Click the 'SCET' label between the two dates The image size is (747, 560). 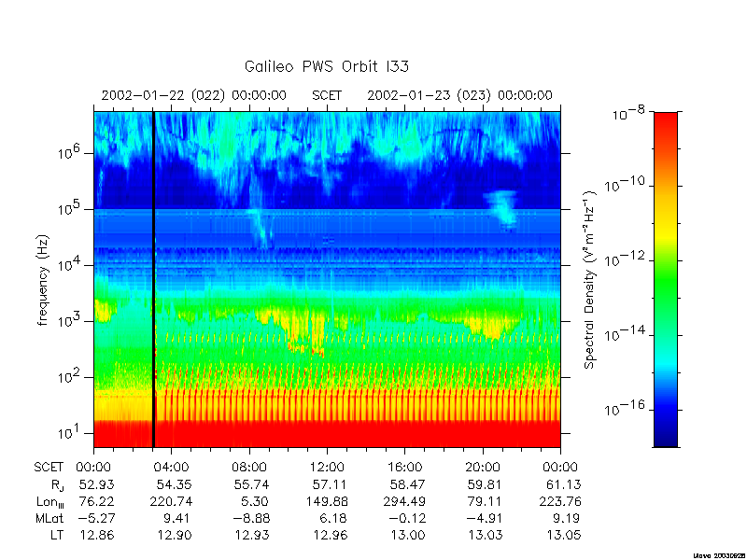tap(327, 95)
